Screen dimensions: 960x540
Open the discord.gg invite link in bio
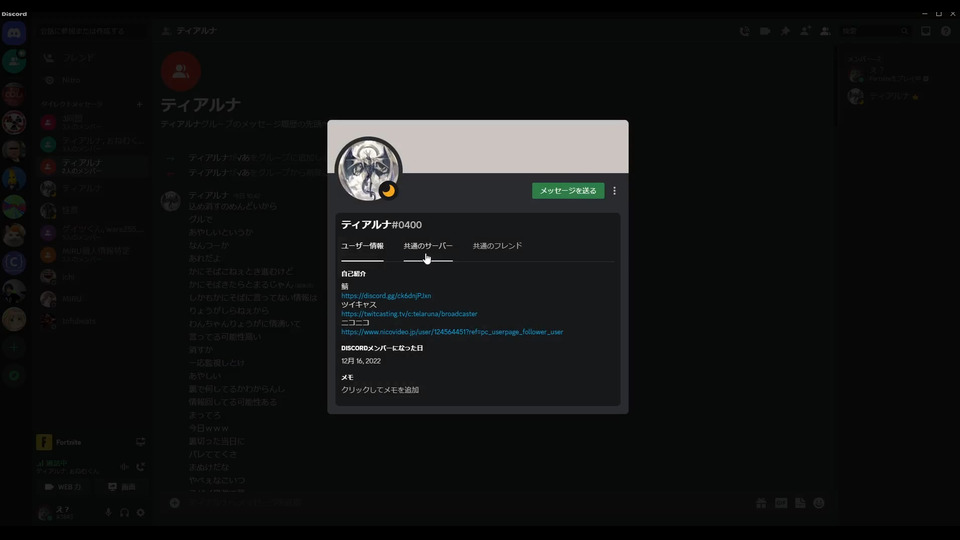[386, 296]
